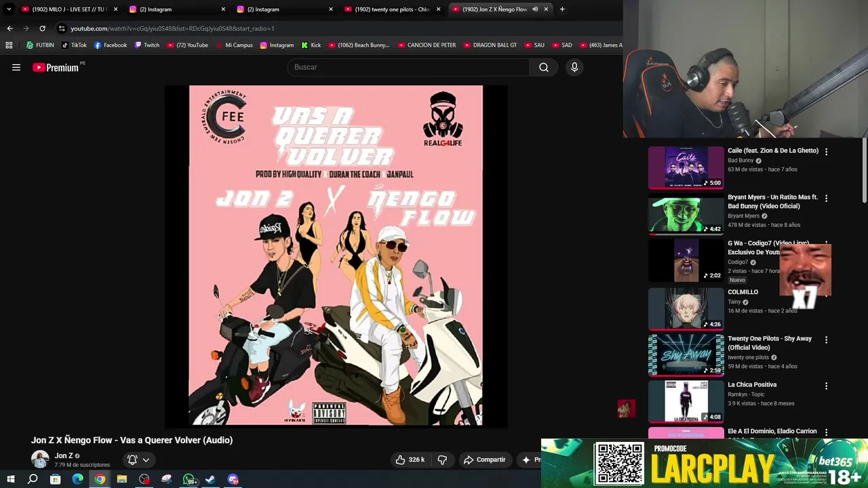Toggle the notification bell for Jon Z
Viewport: 868px width, 488px height.
pyautogui.click(x=132, y=460)
